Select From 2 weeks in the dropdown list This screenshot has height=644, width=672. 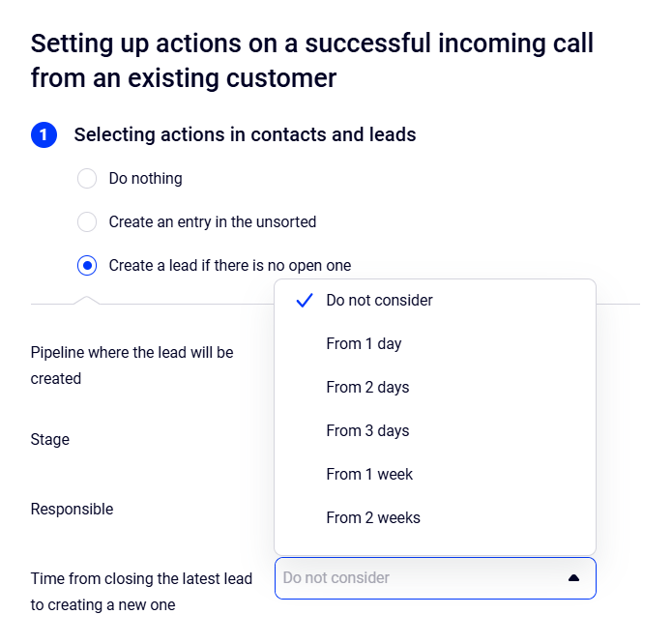point(373,518)
